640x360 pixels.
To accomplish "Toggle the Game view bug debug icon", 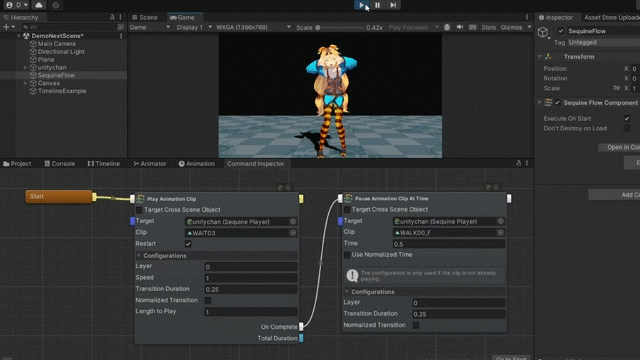I will pyautogui.click(x=447, y=27).
